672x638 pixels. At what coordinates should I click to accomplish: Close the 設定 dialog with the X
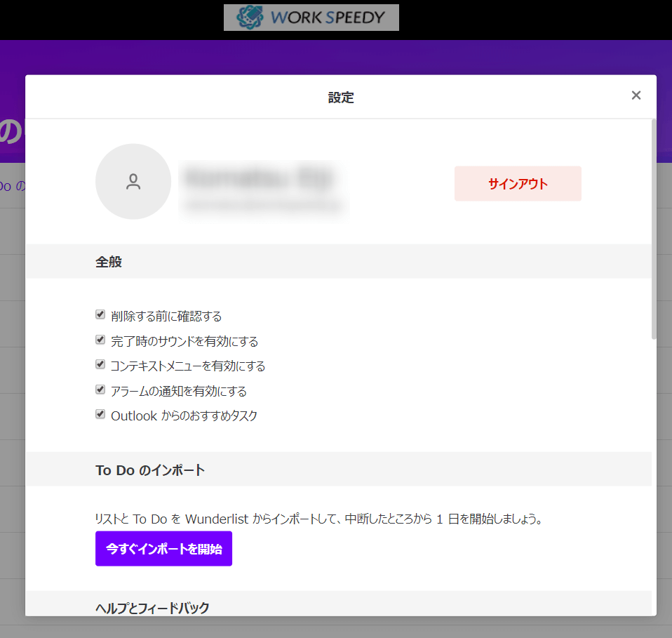636,95
